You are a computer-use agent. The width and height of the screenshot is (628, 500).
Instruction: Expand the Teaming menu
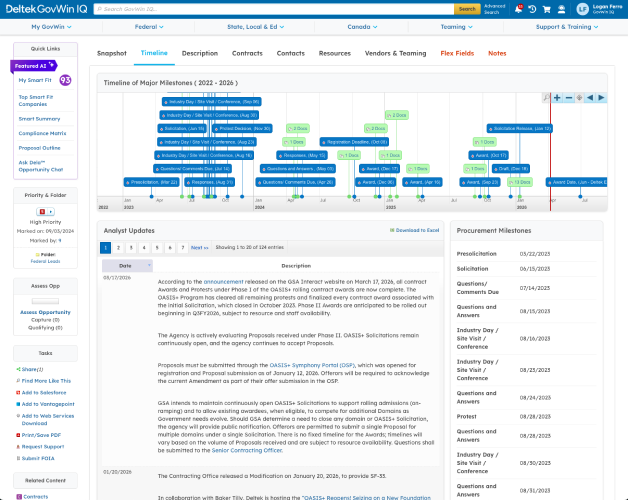point(457,27)
